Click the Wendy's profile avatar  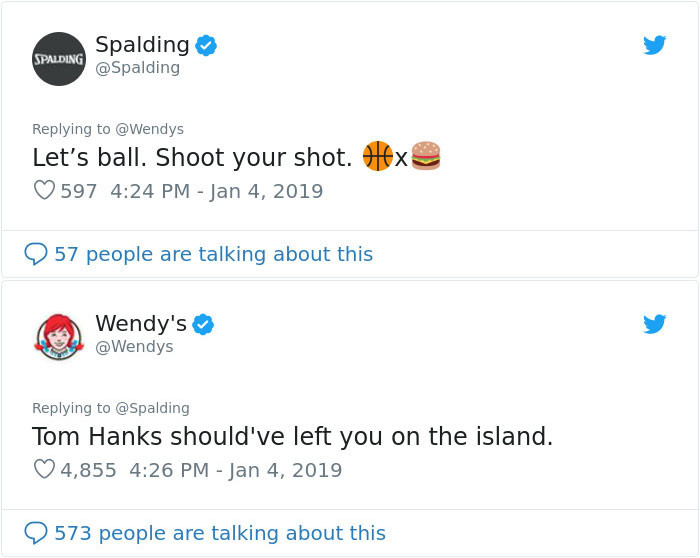click(x=59, y=337)
